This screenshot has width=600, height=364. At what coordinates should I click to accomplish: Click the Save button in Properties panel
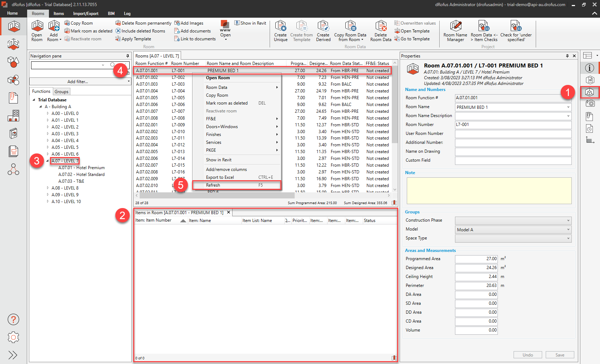coord(560,354)
